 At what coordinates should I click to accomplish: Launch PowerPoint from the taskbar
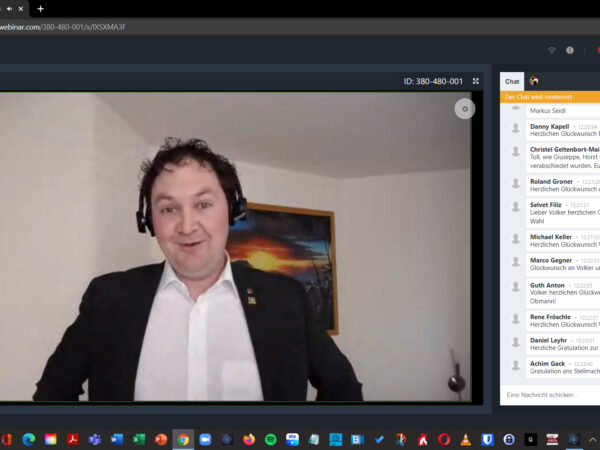coord(161,439)
